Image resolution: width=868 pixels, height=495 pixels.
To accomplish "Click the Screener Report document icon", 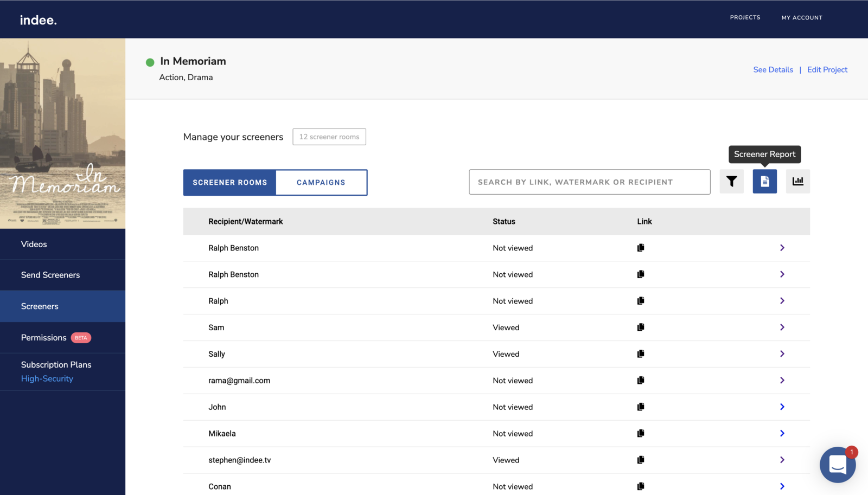I will pyautogui.click(x=764, y=182).
